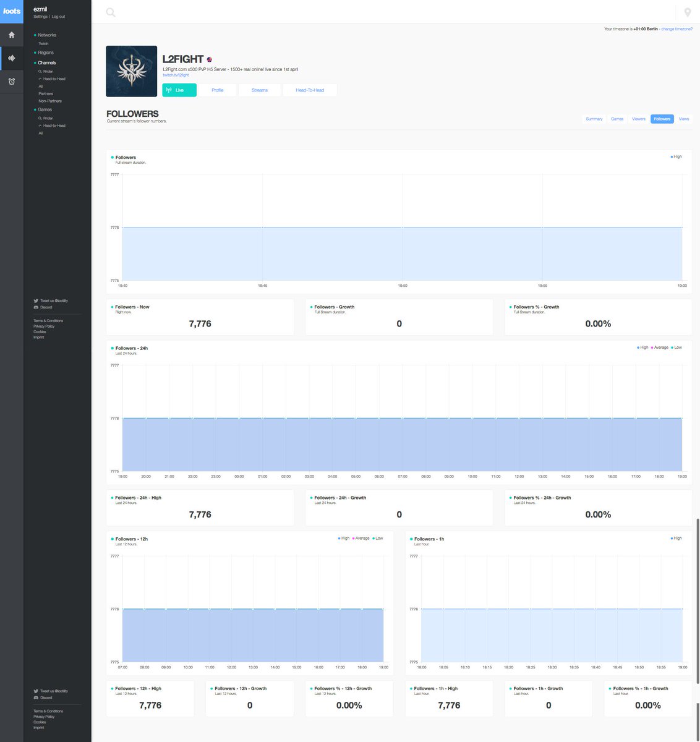Expand Regions in the sidebar

[x=46, y=53]
